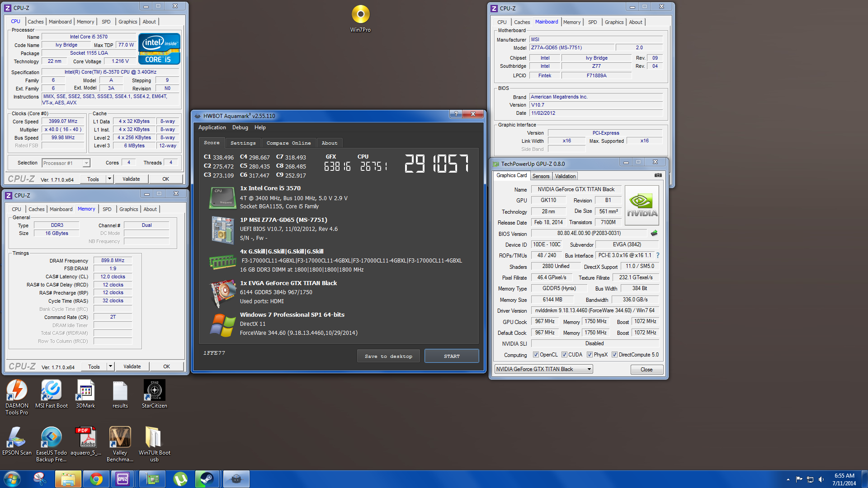
Task: Click the NVIDIA logo in GPU-Z
Action: 642,205
